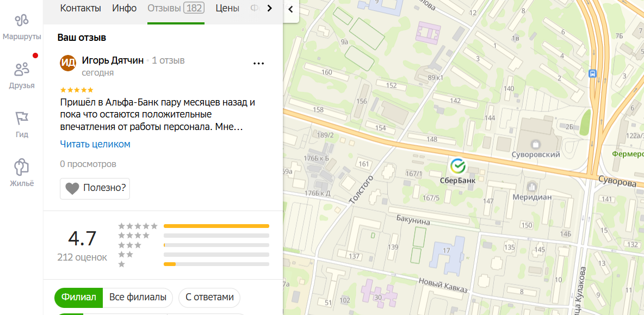Screen dimensions: 644x315
Task: Click the Читать целиком link
Action: point(95,144)
